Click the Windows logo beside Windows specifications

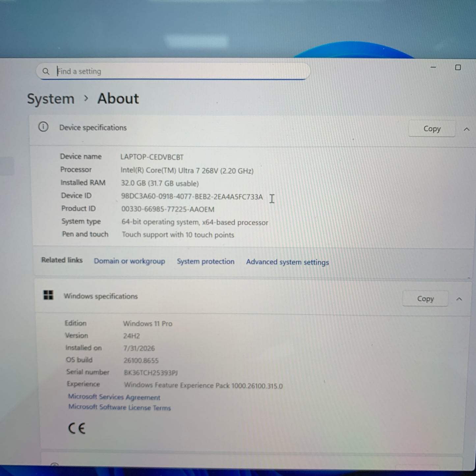coord(48,295)
